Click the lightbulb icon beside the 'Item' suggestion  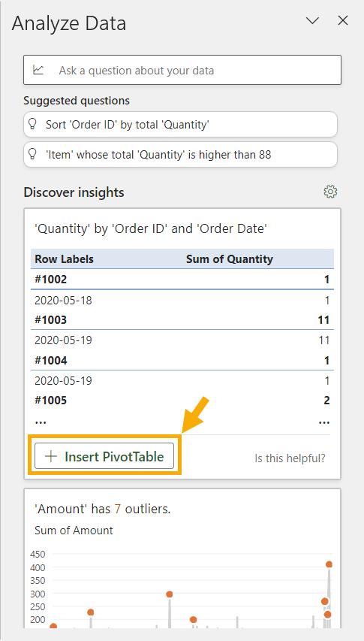[32, 154]
